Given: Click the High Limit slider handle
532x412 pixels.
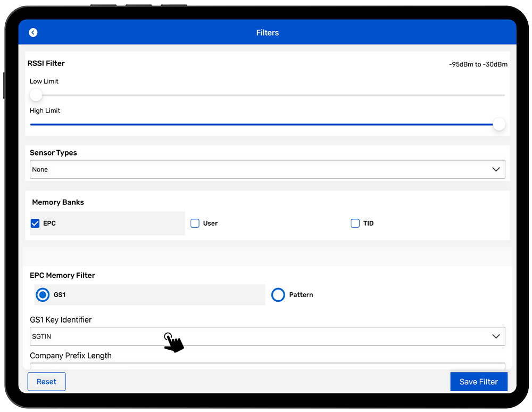Looking at the screenshot, I should (x=498, y=125).
